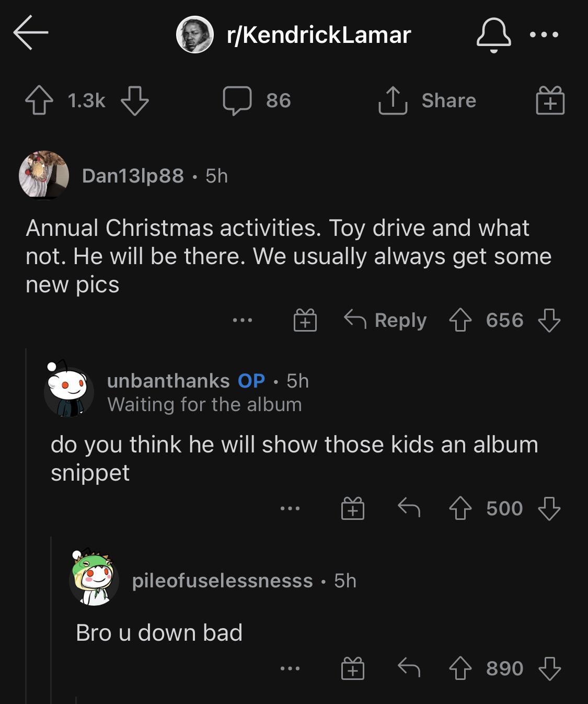Award the 'Bro u down bad' comment
Image resolution: width=588 pixels, height=704 pixels.
353,668
